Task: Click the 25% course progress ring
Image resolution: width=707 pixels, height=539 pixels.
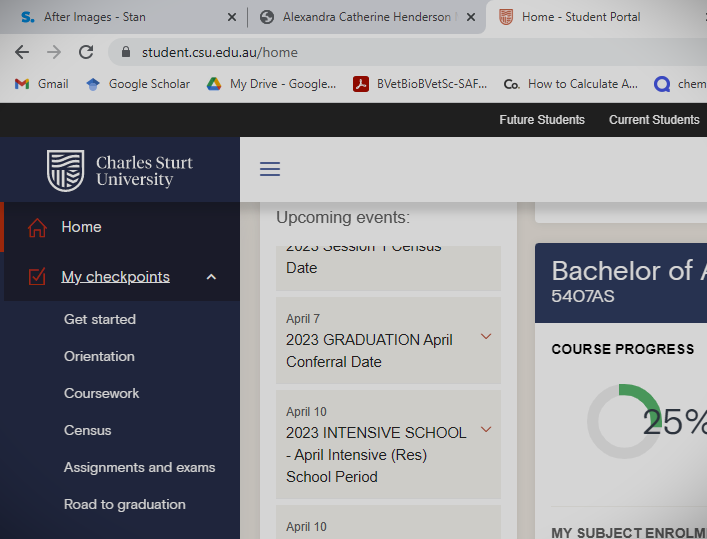Action: click(624, 421)
